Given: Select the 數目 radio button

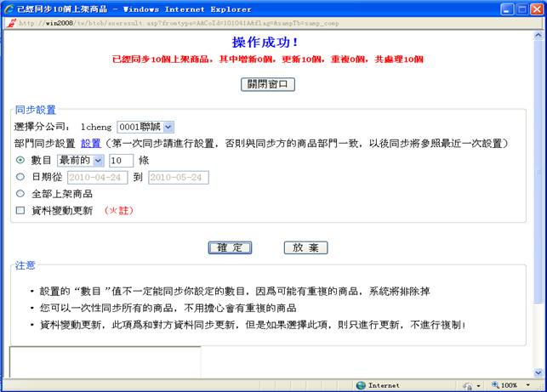Looking at the screenshot, I should point(20,160).
